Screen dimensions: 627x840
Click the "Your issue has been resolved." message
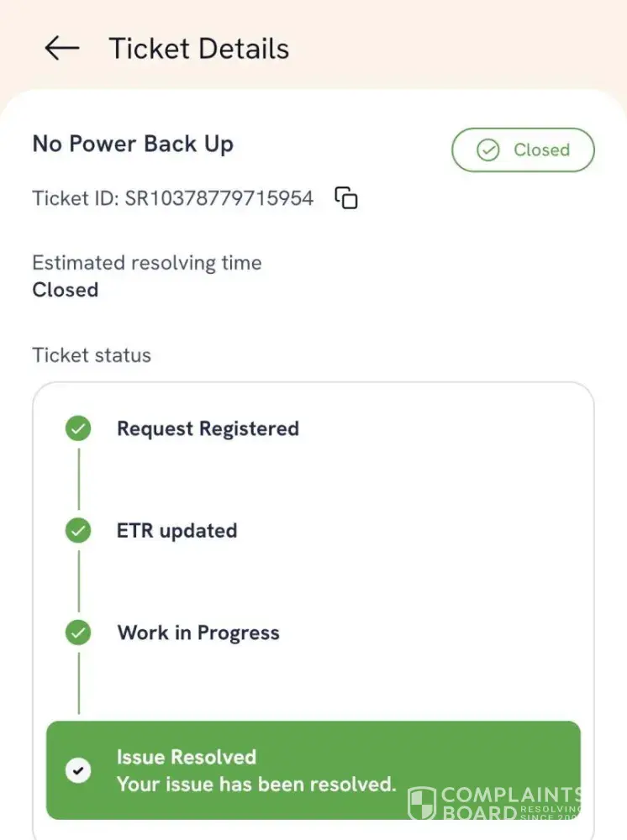pyautogui.click(x=256, y=785)
